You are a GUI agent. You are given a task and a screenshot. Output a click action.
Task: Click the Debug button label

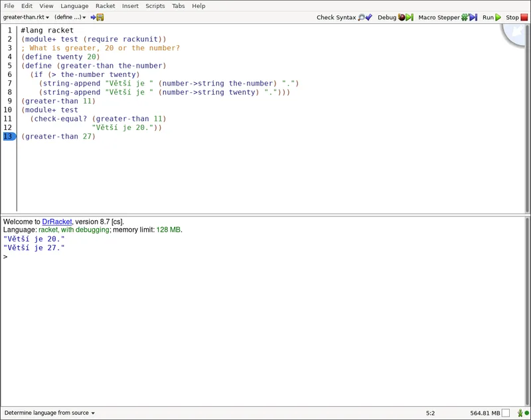click(x=387, y=17)
